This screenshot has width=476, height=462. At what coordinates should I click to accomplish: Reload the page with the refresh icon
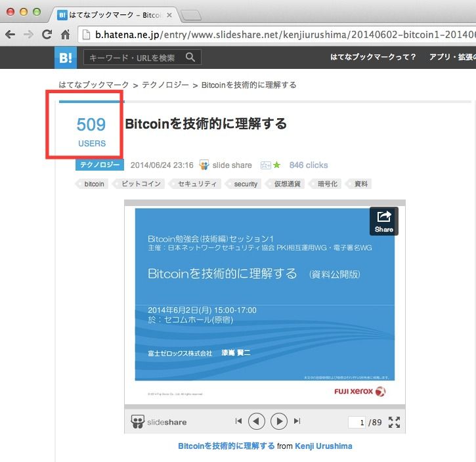point(47,35)
